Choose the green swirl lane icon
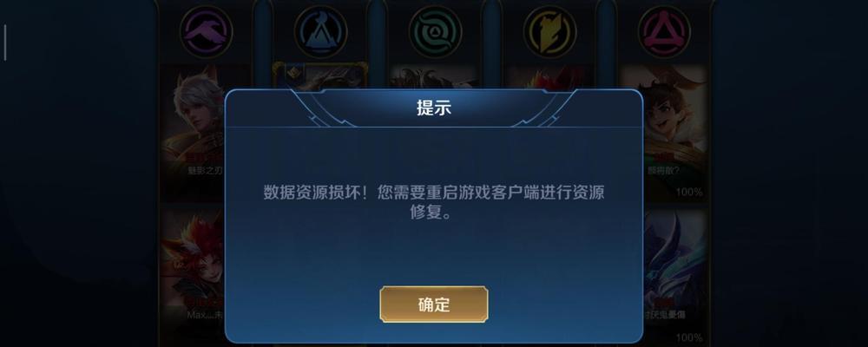Screen dimensions: 868x347 tap(435, 31)
